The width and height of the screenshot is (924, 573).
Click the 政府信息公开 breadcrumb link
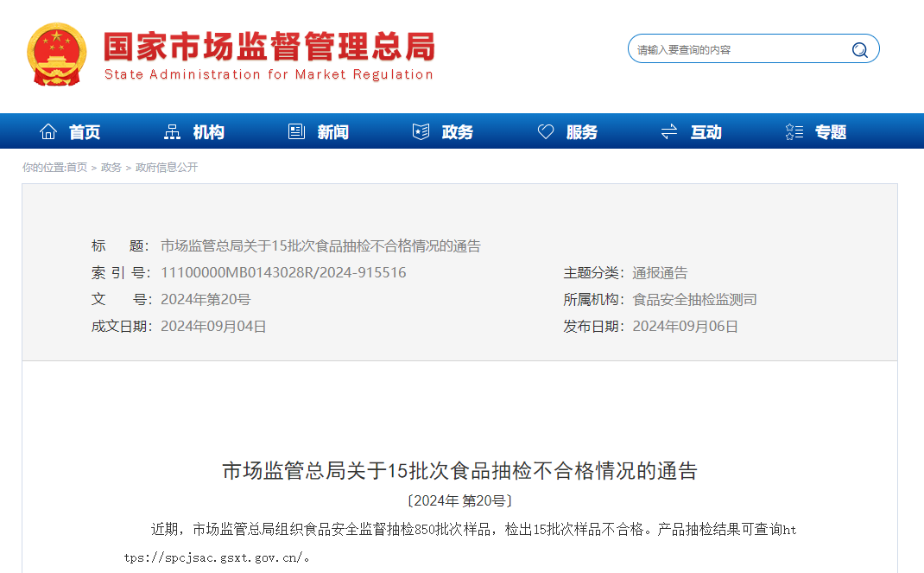167,168
